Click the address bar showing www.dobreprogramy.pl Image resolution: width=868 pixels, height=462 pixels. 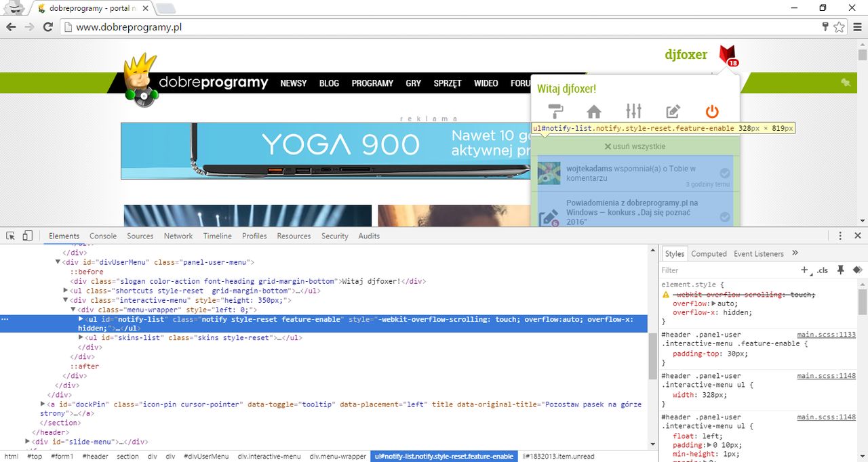(x=441, y=27)
